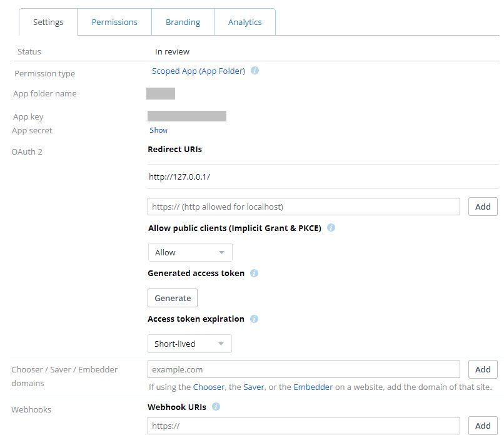Click info icon beside Allow public clients
The height and width of the screenshot is (435, 504).
click(331, 228)
